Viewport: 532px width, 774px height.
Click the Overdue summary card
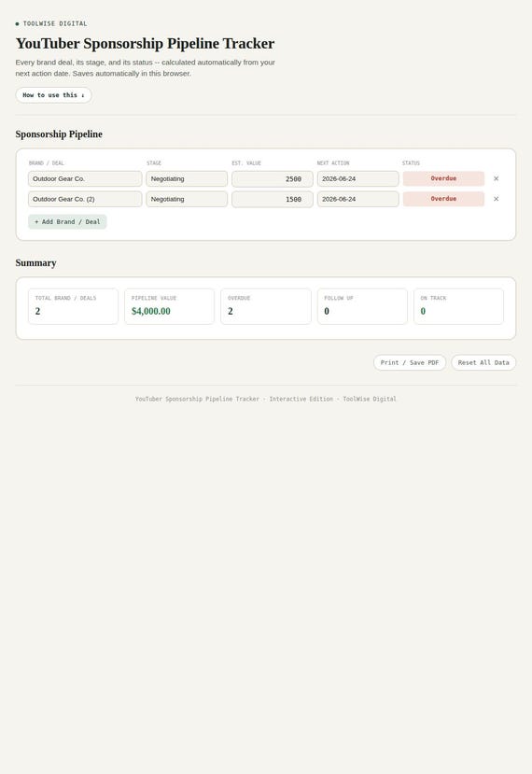pyautogui.click(x=266, y=306)
